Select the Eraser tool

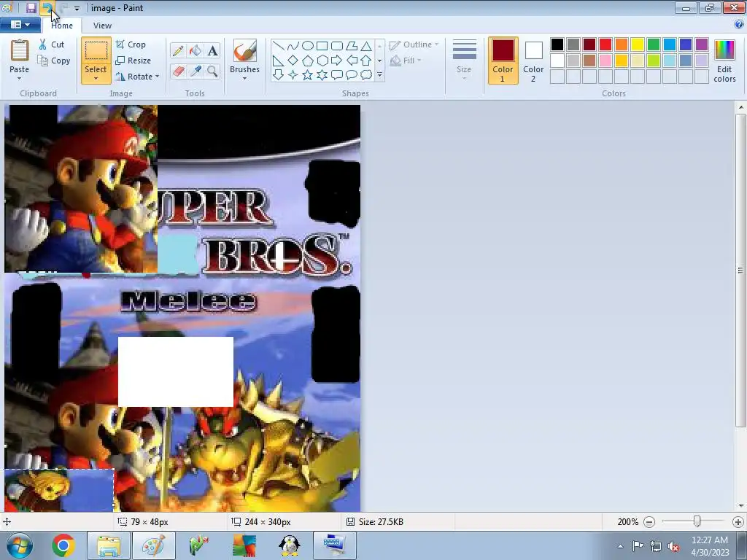click(x=178, y=71)
